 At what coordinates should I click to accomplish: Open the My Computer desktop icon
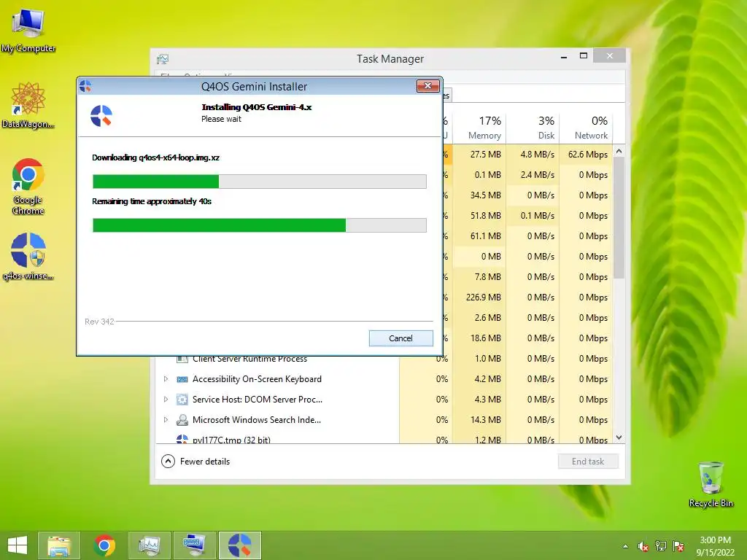coord(28,29)
